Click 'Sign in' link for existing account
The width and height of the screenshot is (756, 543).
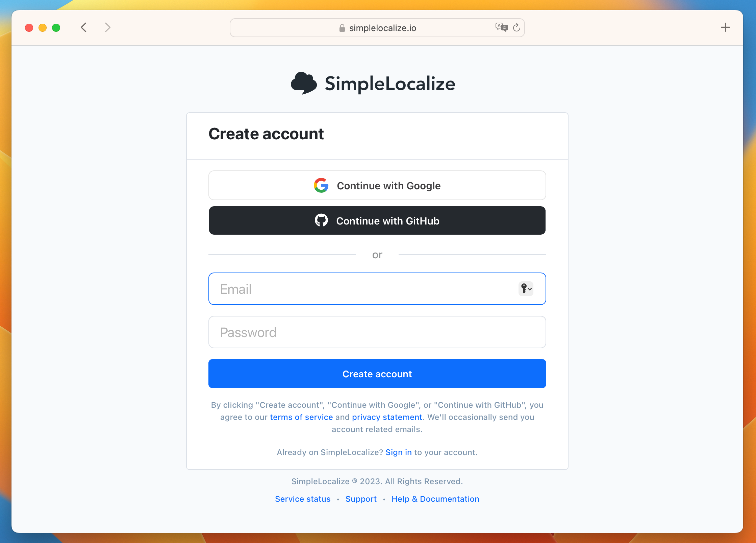click(399, 452)
